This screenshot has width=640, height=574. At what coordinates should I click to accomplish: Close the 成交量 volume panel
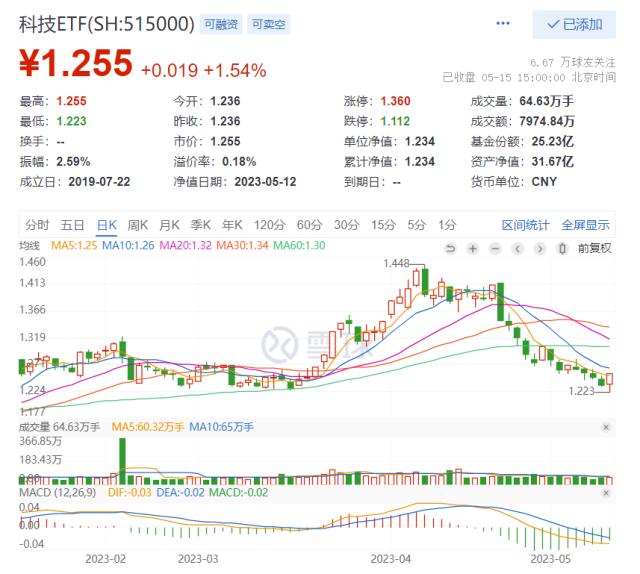click(606, 427)
